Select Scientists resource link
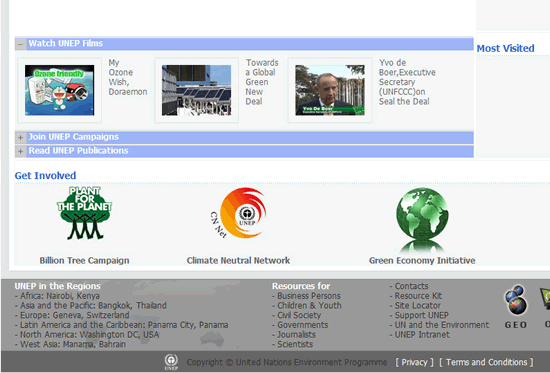 (295, 344)
